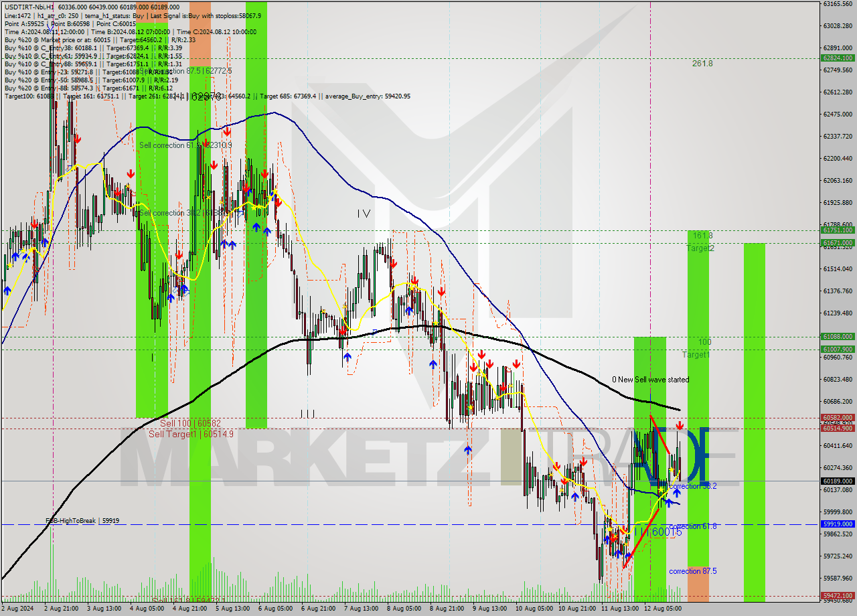Click the 'Point A:59525' info line
This screenshot has width=857, height=616.
tap(70, 23)
